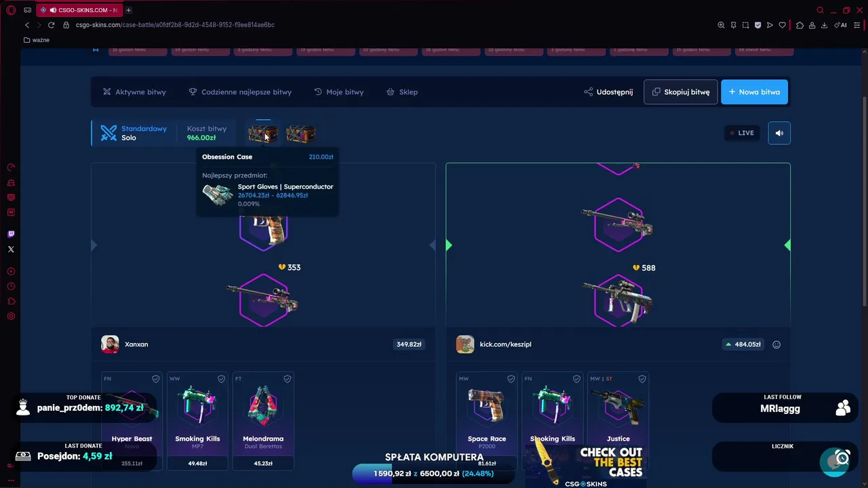Start a Nowa bitwa
This screenshot has height=488, width=868.
(754, 92)
